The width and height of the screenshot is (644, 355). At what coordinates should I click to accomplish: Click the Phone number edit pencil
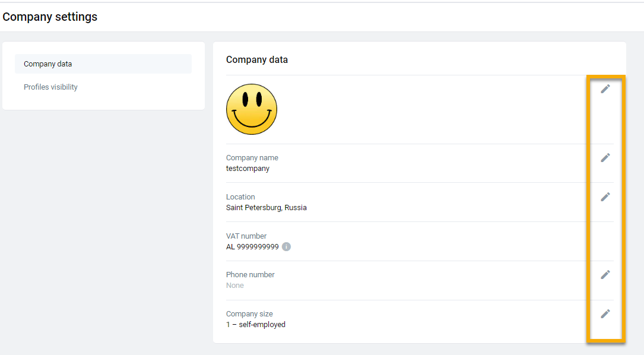(x=605, y=274)
